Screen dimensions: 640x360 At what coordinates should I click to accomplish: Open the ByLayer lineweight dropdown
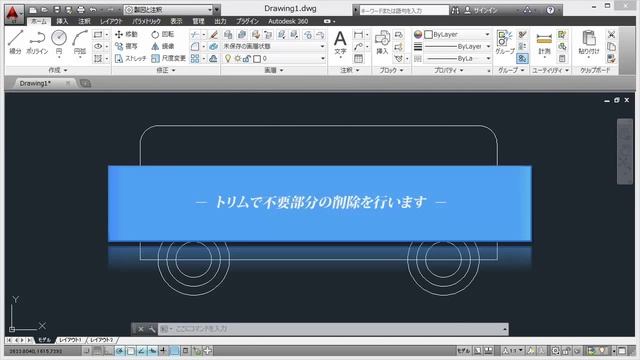point(457,47)
